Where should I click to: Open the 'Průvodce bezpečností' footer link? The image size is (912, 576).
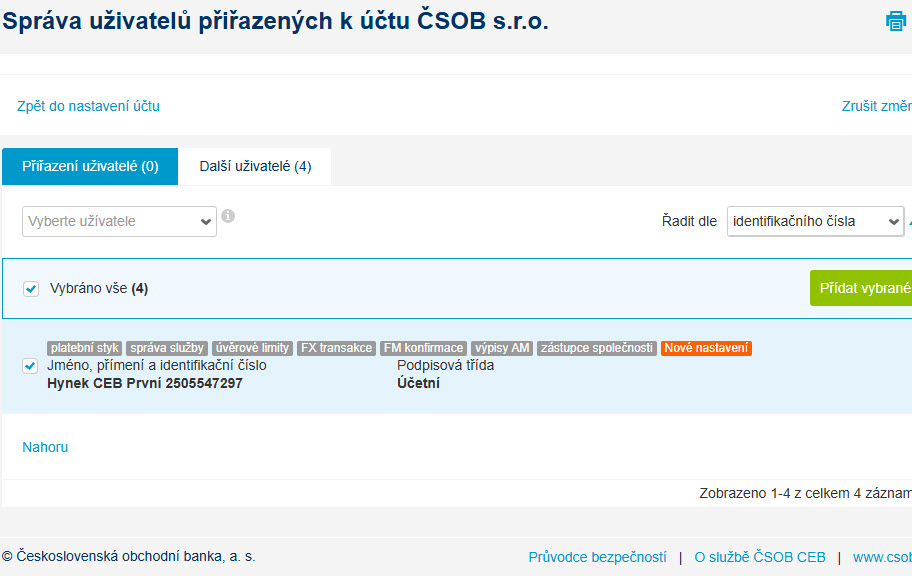597,557
